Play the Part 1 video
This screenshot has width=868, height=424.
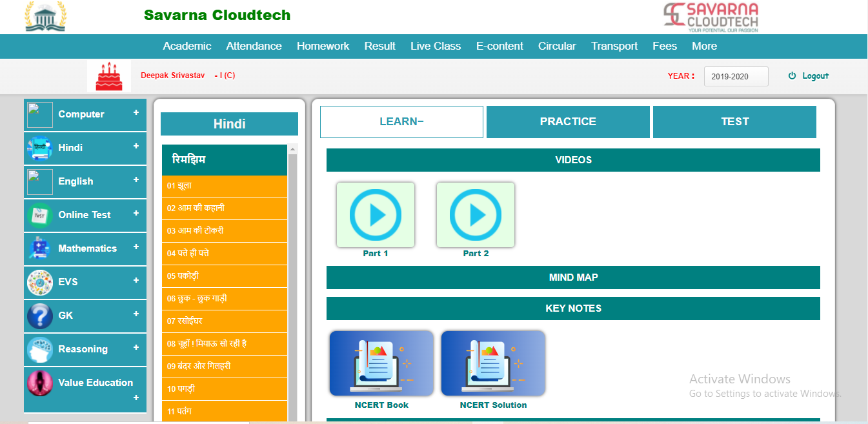point(376,215)
